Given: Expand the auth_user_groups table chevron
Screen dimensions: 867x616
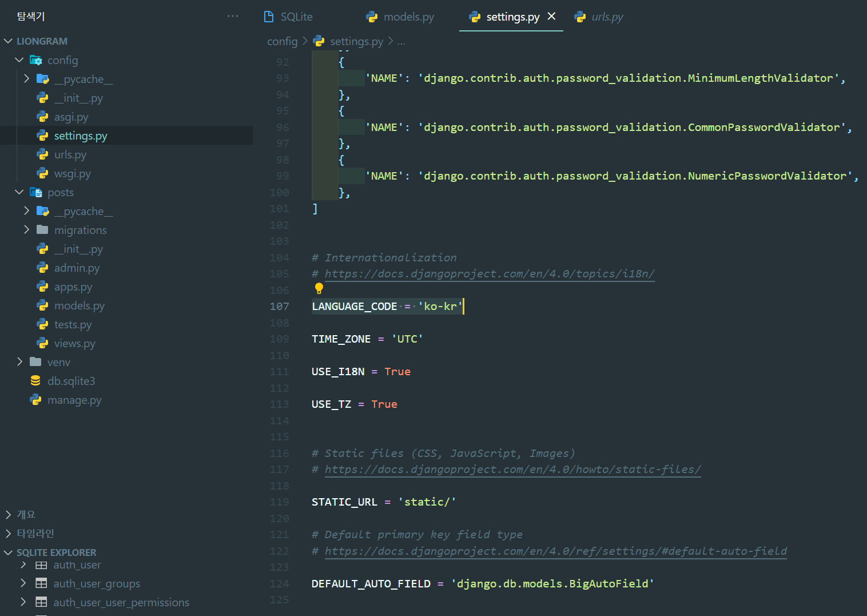Looking at the screenshot, I should pos(23,583).
